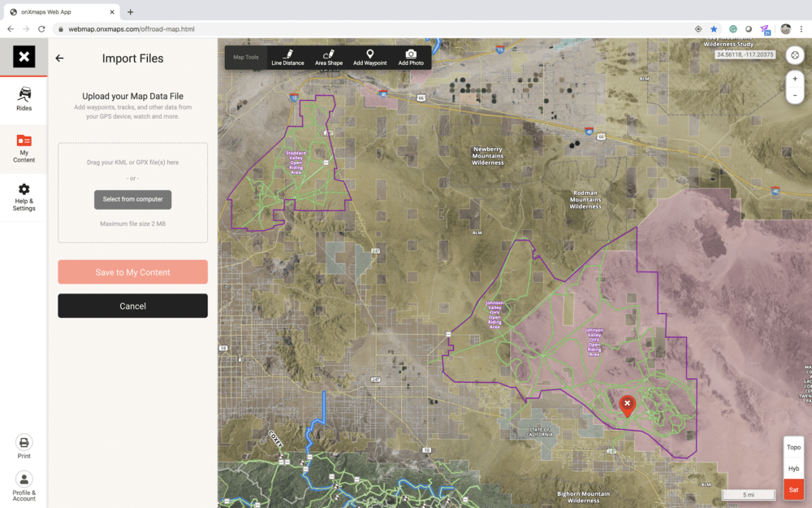Viewport: 812px width, 508px height.
Task: Click Save to My Content
Action: (132, 272)
